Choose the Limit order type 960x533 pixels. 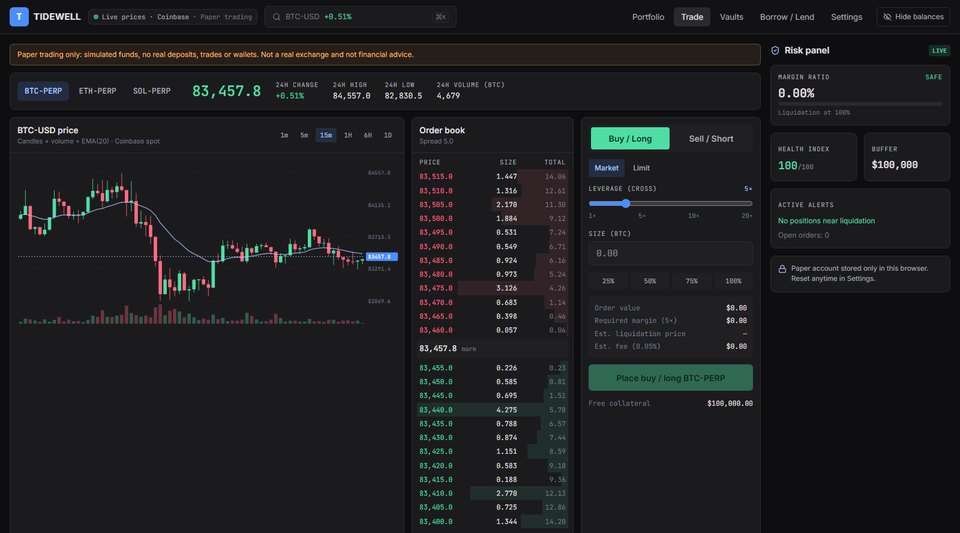pos(641,168)
